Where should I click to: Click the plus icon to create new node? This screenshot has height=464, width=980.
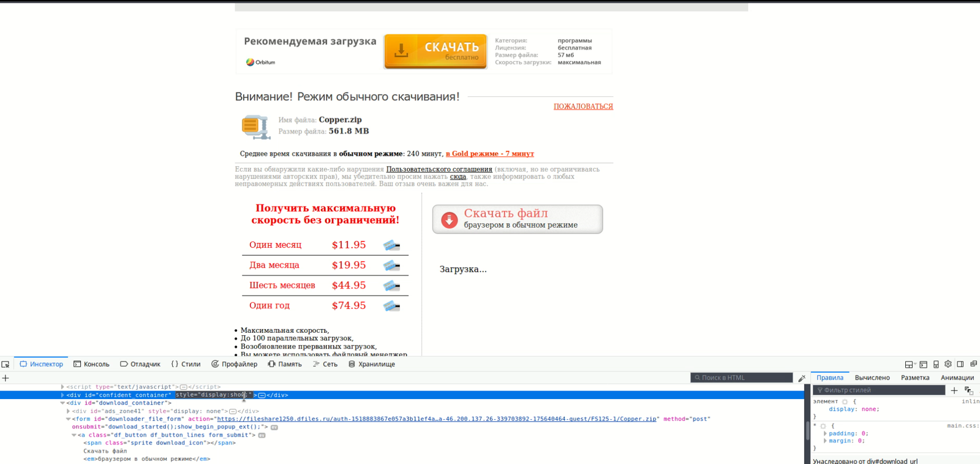6,378
